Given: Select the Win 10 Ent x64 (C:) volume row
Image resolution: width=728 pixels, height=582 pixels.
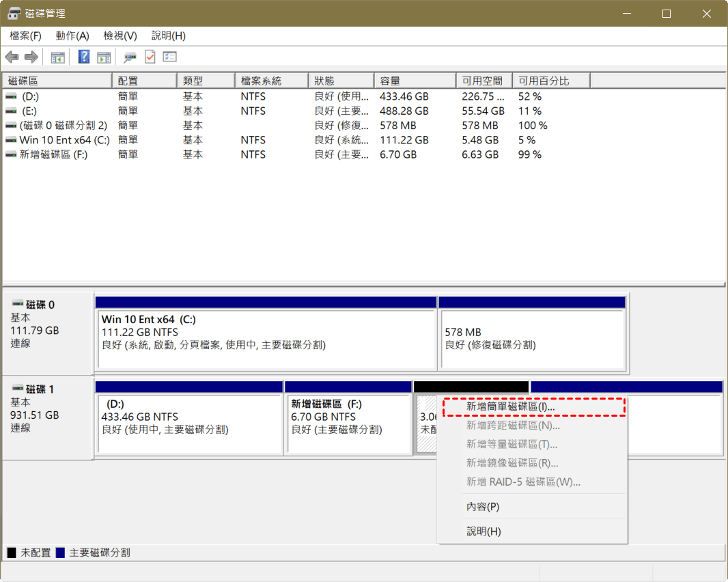Looking at the screenshot, I should click(x=64, y=140).
